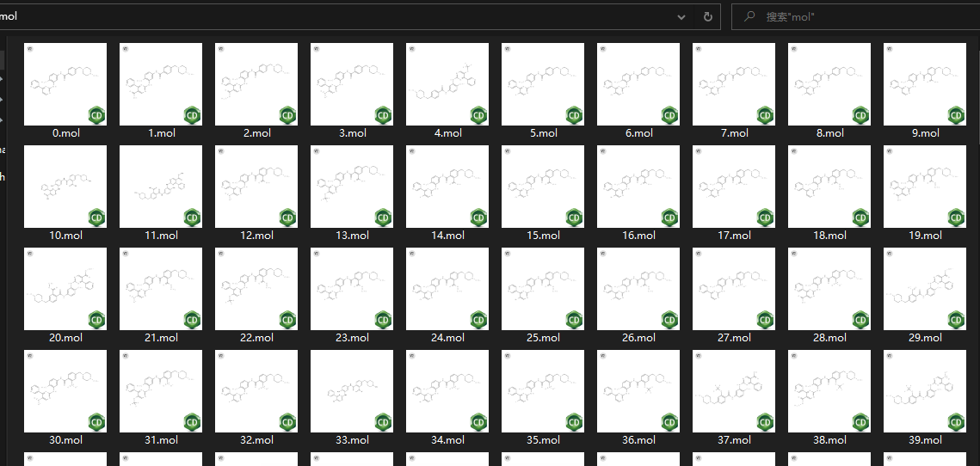Select the 6.mol file icon

[x=638, y=83]
